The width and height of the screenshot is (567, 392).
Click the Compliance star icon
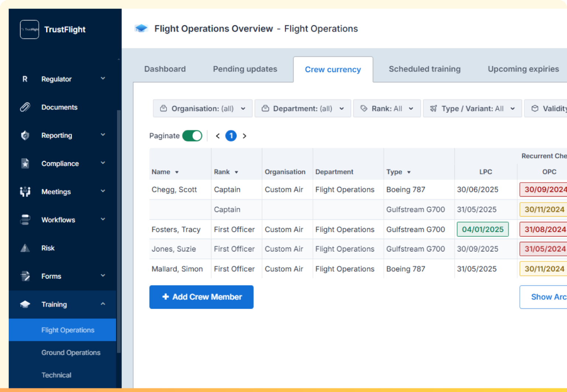pos(25,163)
